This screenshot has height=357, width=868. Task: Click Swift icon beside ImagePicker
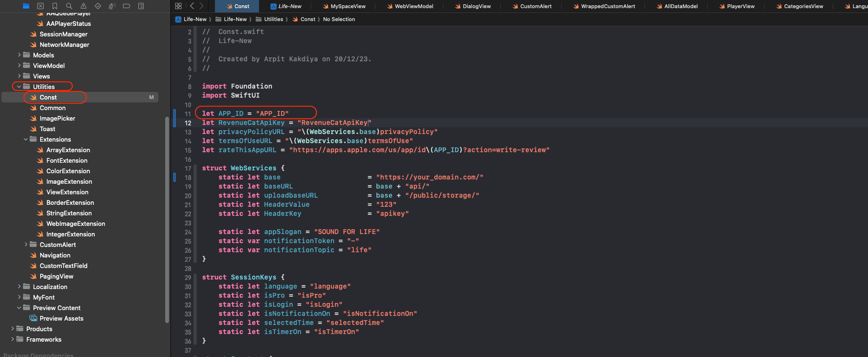[x=34, y=118]
